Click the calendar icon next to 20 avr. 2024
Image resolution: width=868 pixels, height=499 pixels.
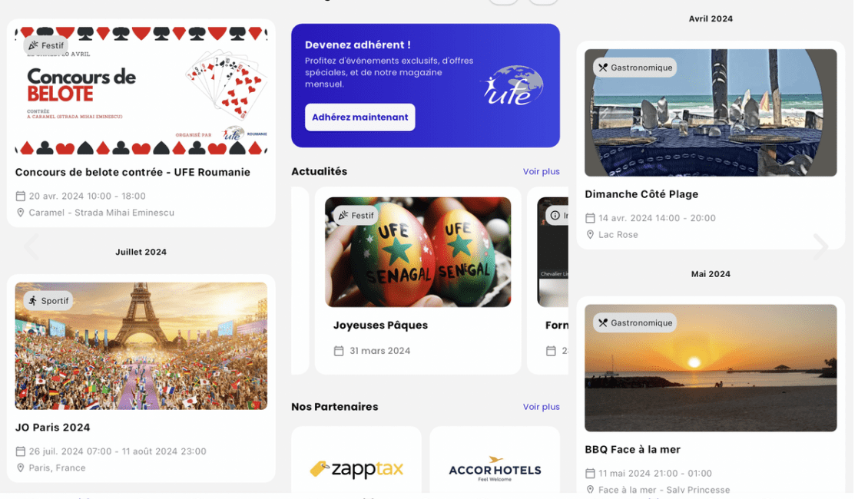(21, 196)
